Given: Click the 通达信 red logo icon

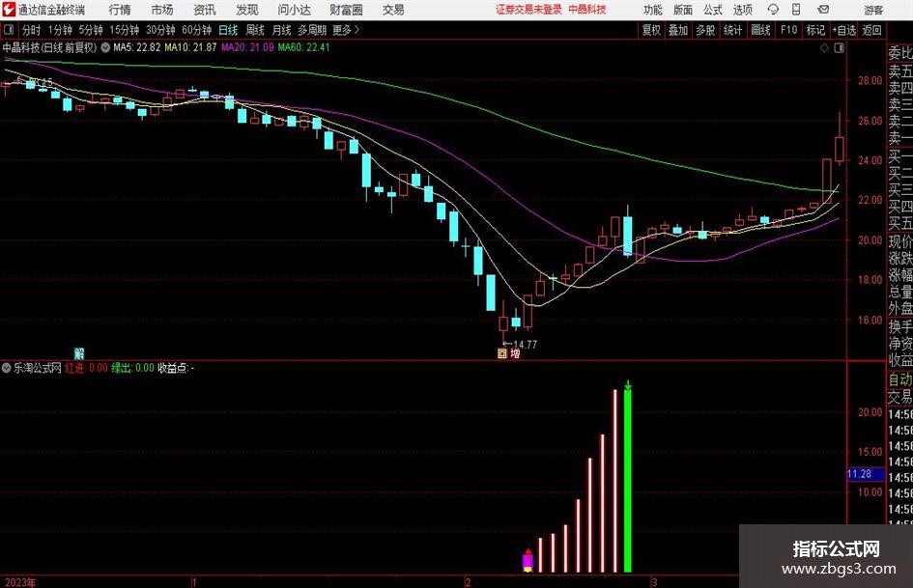Looking at the screenshot, I should 9,10.
